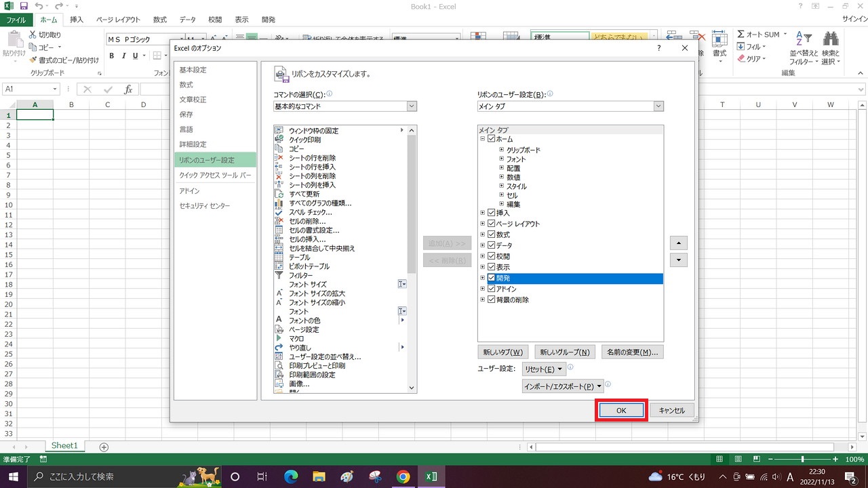The height and width of the screenshot is (488, 868).
Task: Expand the スタイル group in tree
Action: pos(502,186)
